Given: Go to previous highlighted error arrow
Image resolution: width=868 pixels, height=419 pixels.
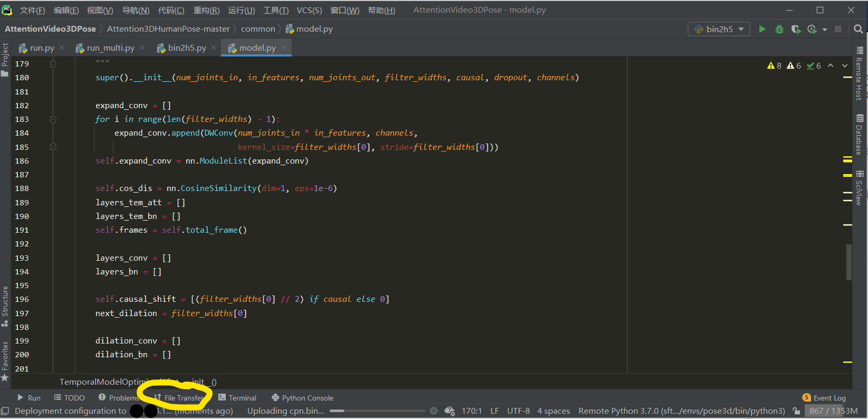Looking at the screenshot, I should tap(831, 66).
